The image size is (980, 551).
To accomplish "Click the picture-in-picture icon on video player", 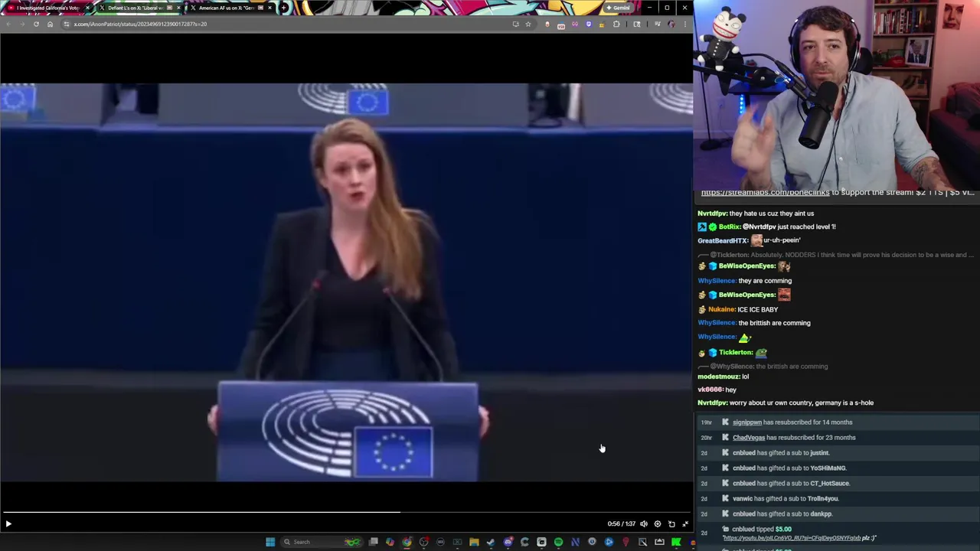I will tap(671, 524).
